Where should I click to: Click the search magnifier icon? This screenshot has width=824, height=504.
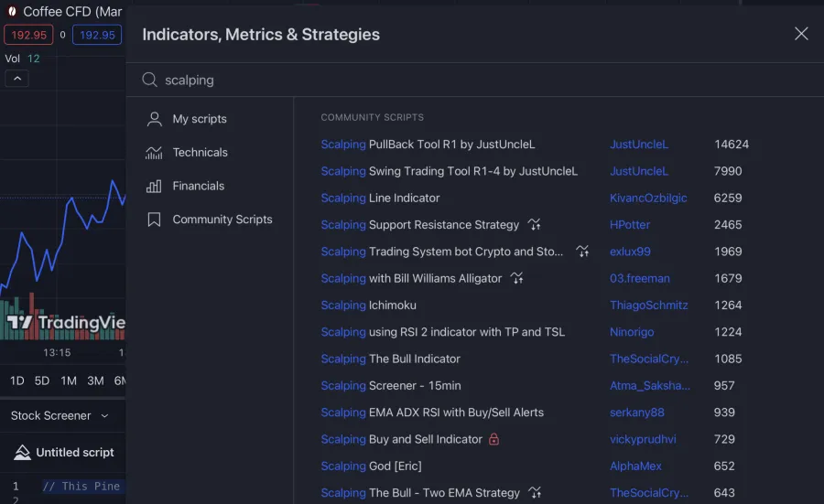[x=150, y=80]
